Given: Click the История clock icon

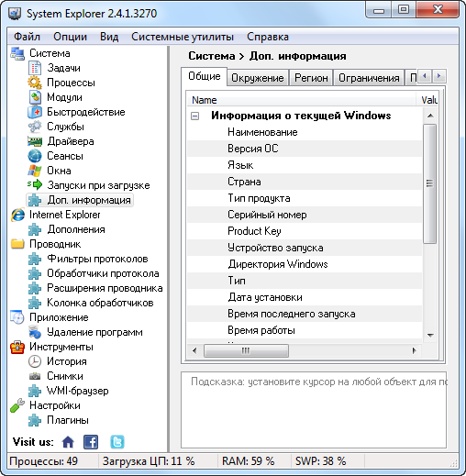Looking at the screenshot, I should click(35, 361).
